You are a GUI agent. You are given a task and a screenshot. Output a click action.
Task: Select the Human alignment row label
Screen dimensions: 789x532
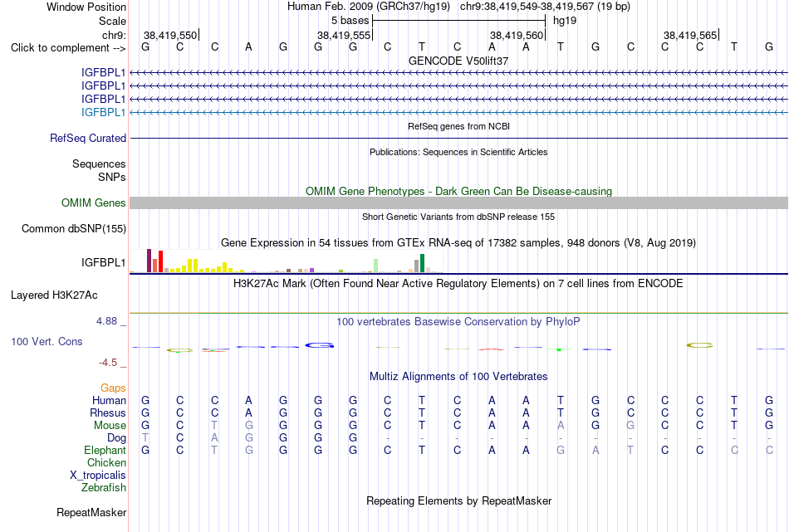(x=109, y=400)
